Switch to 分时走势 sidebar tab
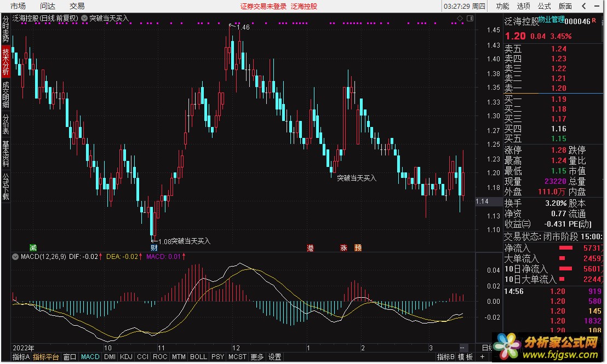607x364 pixels. (6, 28)
